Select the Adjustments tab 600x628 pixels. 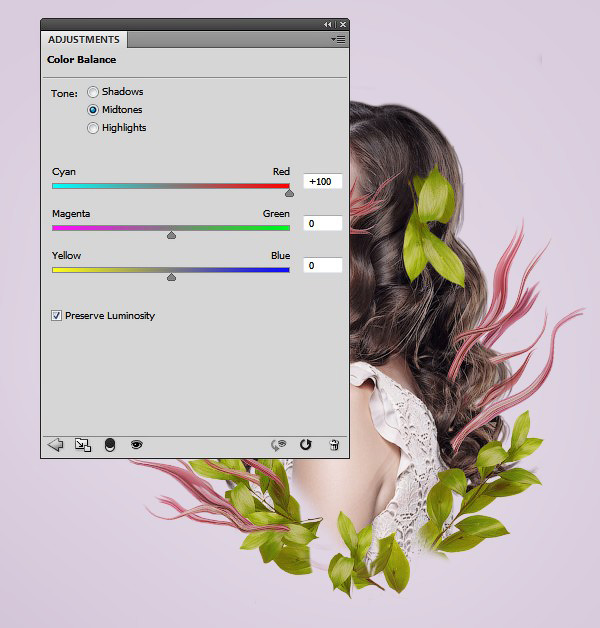(84, 39)
